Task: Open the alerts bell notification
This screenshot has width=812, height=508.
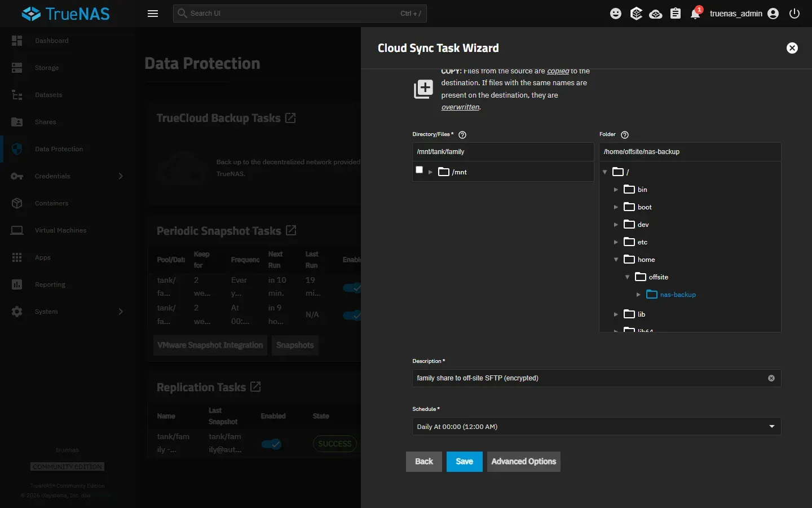Action: [696, 13]
